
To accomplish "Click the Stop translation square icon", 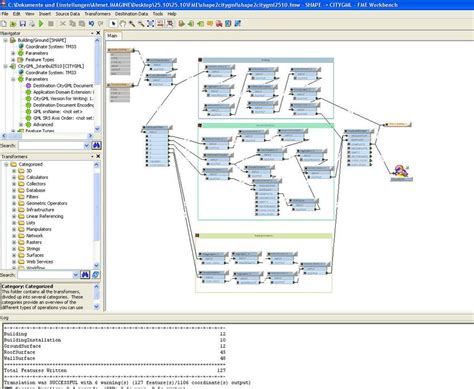I will [51, 23].
